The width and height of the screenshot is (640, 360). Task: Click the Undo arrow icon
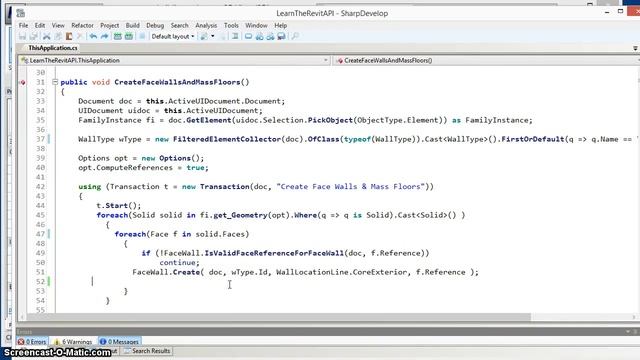click(93, 36)
